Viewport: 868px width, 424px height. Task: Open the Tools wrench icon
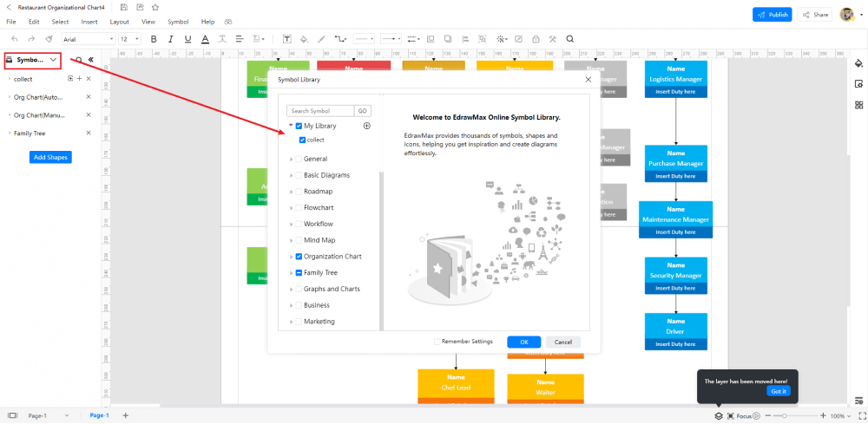tap(552, 39)
